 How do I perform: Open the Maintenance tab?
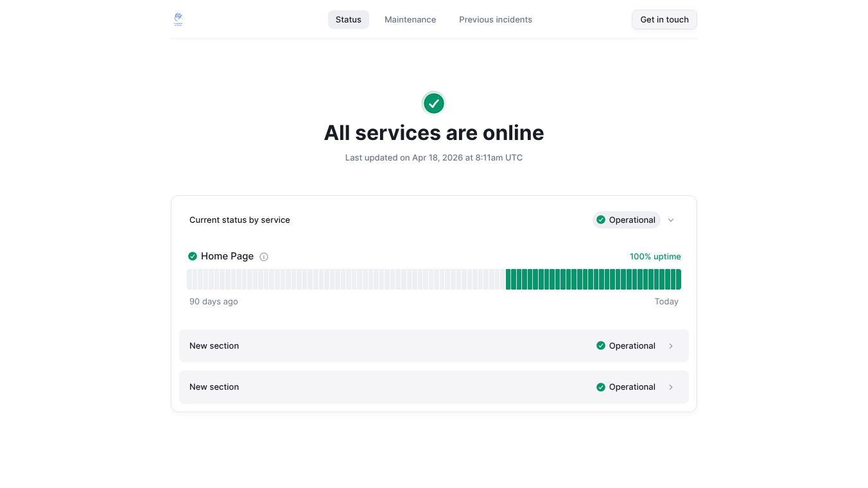point(410,19)
